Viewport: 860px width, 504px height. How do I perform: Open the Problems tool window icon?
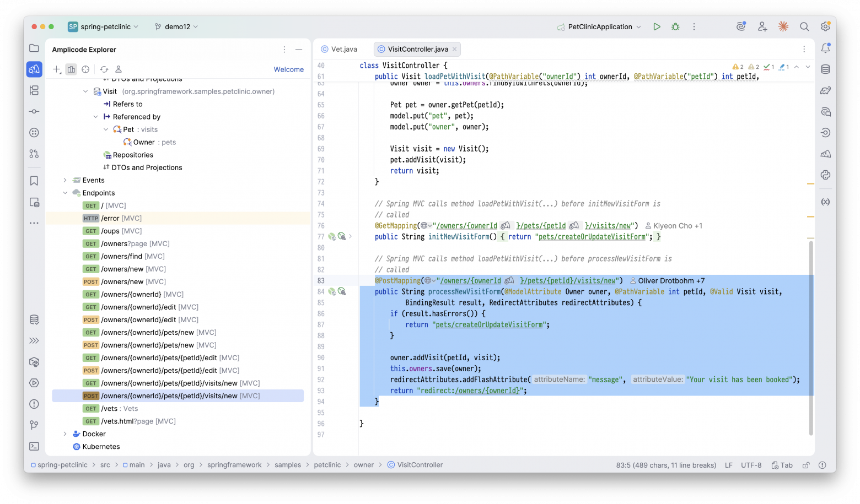pyautogui.click(x=34, y=404)
